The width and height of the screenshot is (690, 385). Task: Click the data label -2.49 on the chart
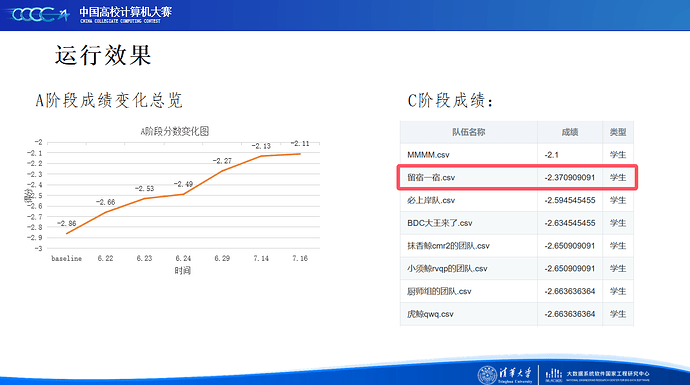coord(184,184)
